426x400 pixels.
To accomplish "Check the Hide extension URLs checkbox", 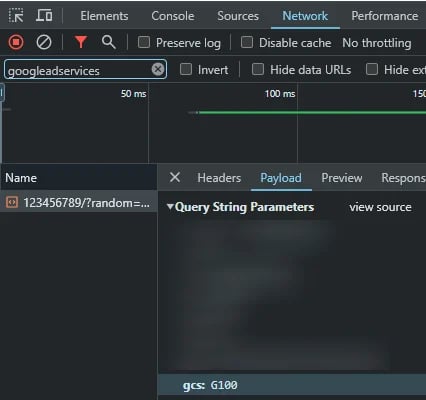I will coord(372,69).
